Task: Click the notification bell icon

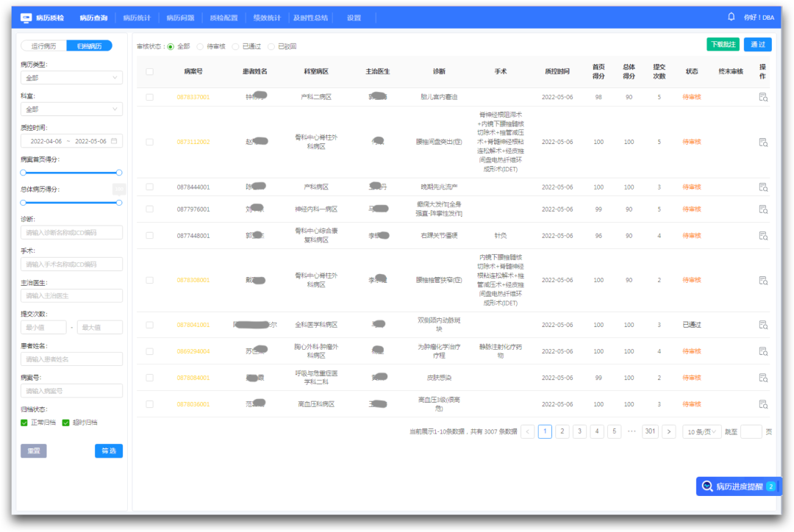Action: point(731,16)
